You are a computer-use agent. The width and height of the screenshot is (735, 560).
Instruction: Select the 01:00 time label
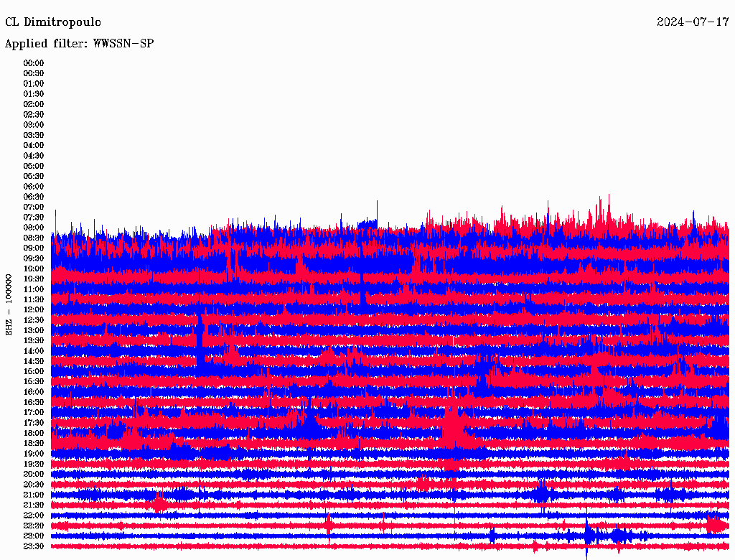34,83
